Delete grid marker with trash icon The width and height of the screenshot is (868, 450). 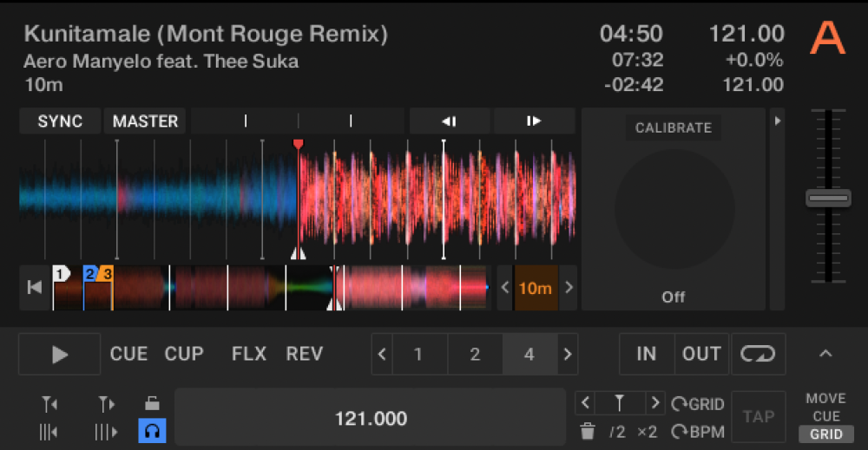click(588, 431)
